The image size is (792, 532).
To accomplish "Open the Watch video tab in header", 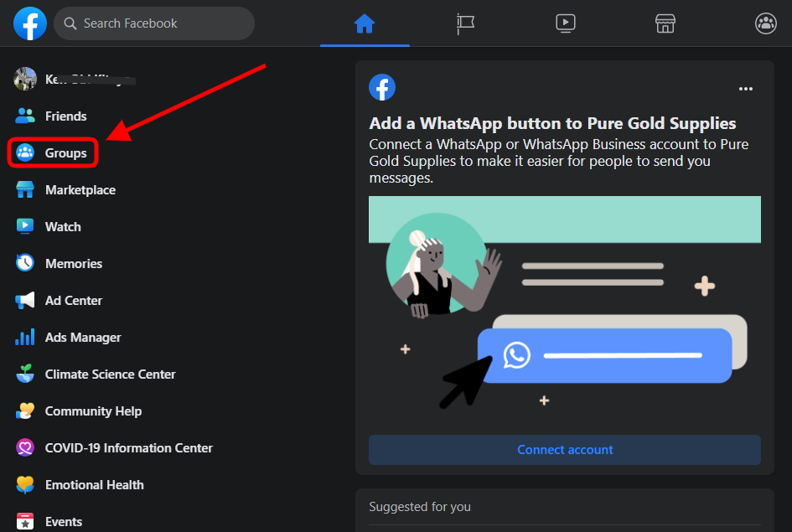I will pos(565,23).
